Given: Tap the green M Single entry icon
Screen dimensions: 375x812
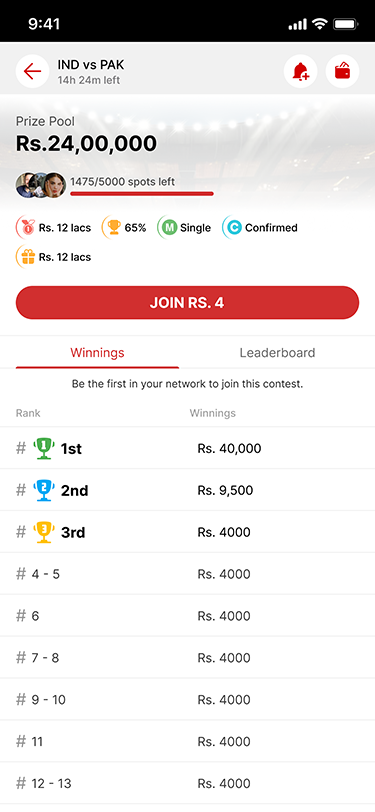Looking at the screenshot, I should pos(168,227).
